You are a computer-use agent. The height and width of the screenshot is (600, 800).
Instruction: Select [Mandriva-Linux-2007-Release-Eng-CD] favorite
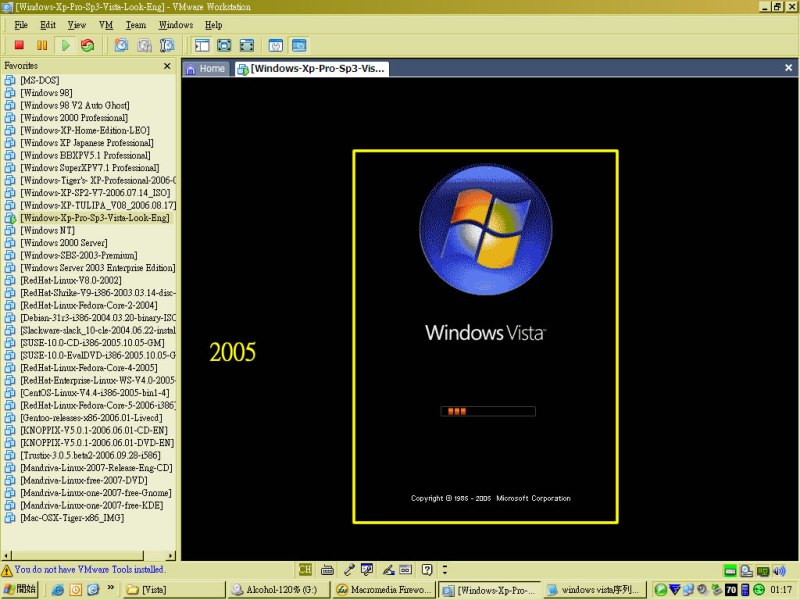click(96, 468)
